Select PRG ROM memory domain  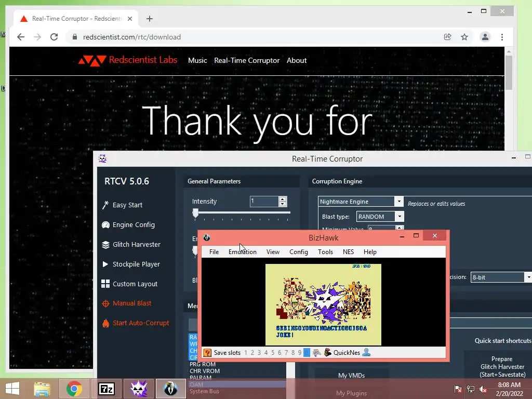(203, 364)
